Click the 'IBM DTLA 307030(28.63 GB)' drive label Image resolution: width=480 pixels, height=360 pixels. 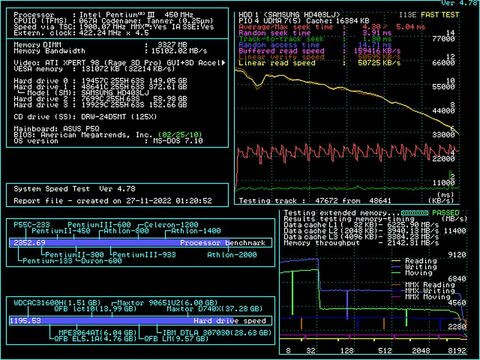(217, 333)
